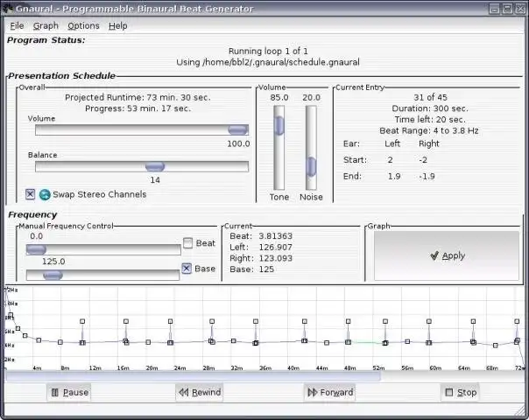Screen dimensions: 529x420
Task: Click the Base frequency slider at 125.0
Action: 102,275
